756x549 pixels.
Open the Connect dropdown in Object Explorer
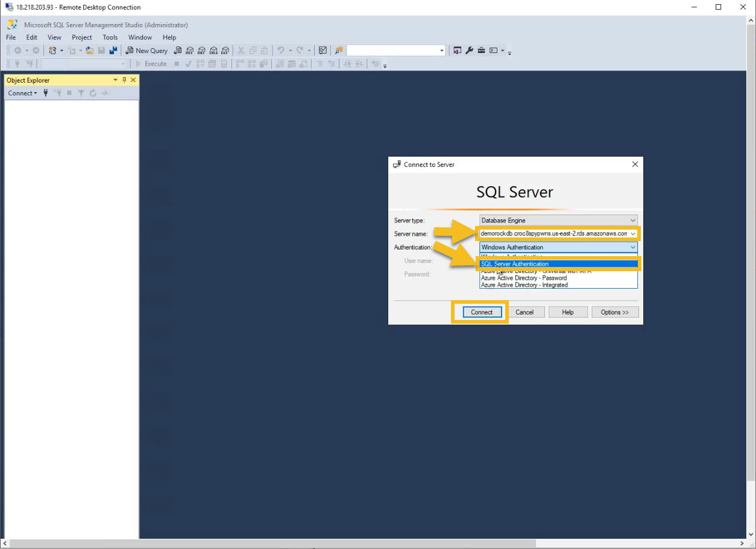(22, 93)
